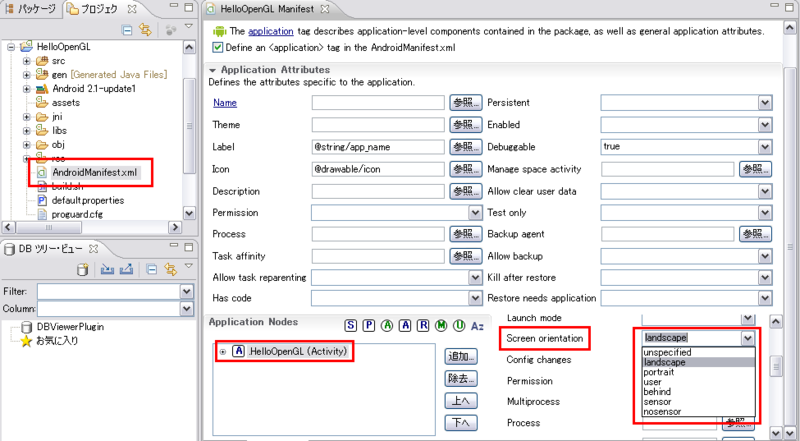Expand the gen Generated Java Files node
Screen dimensions: 800x441
[x=26, y=75]
